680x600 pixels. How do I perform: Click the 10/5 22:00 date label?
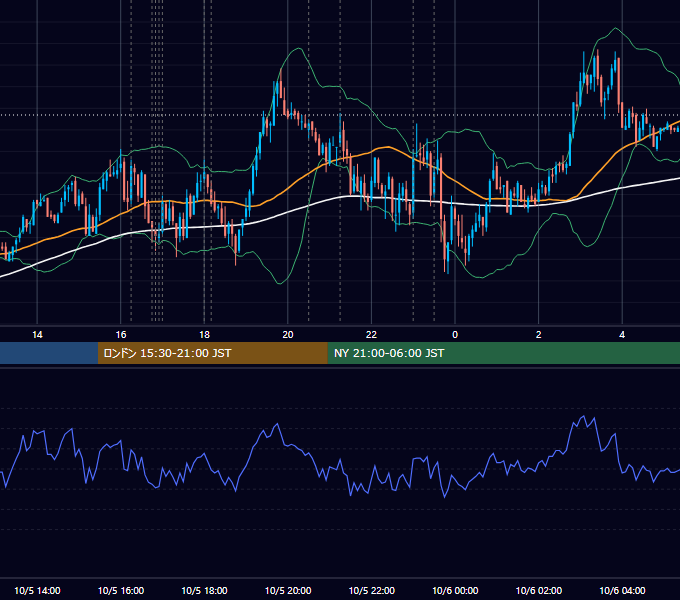[372, 590]
